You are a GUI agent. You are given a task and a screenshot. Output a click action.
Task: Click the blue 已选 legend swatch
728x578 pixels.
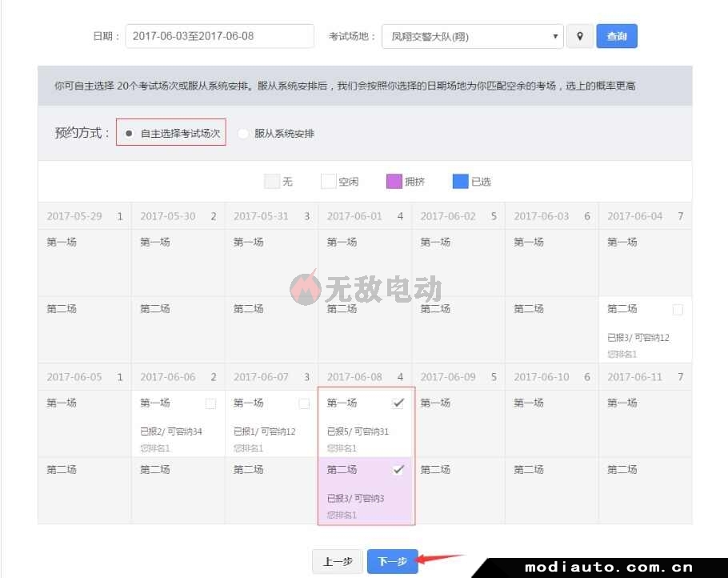pos(460,182)
